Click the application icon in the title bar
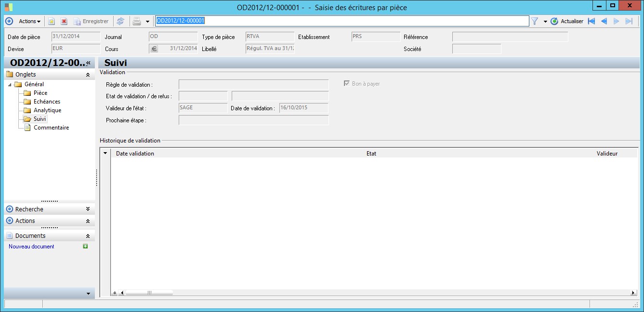 coord(9,7)
